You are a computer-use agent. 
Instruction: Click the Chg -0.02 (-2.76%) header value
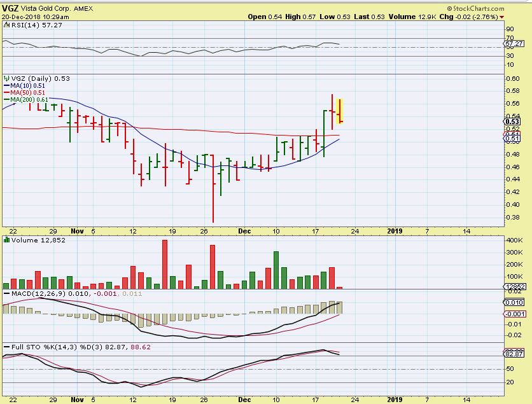pyautogui.click(x=468, y=17)
